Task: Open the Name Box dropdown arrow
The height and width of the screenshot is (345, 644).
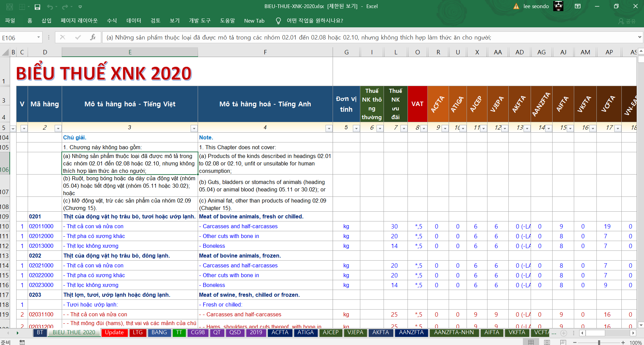Action: click(x=38, y=37)
